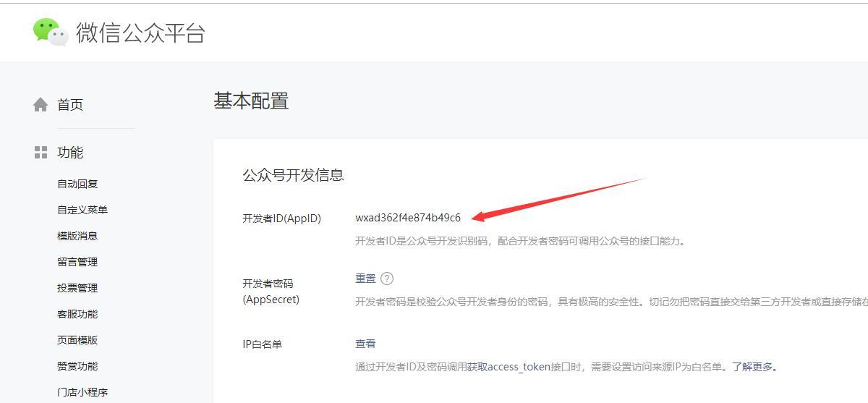The height and width of the screenshot is (403, 868).
Task: Click the 开发者密码 security description text
Action: [611, 302]
